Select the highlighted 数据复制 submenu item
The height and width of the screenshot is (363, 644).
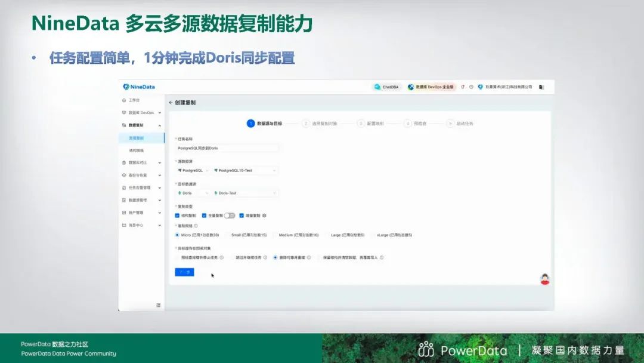[x=142, y=138]
